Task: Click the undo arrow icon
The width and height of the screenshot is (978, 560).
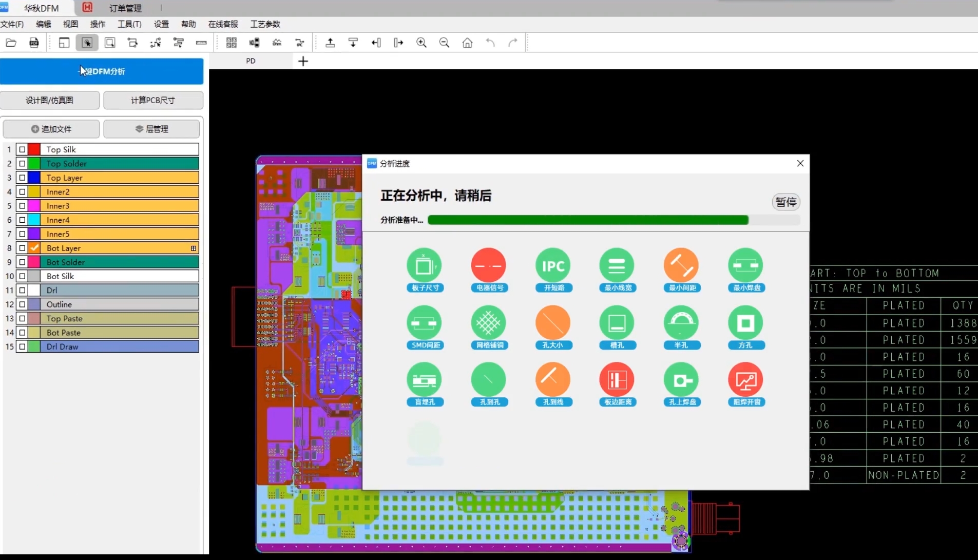Action: tap(490, 43)
